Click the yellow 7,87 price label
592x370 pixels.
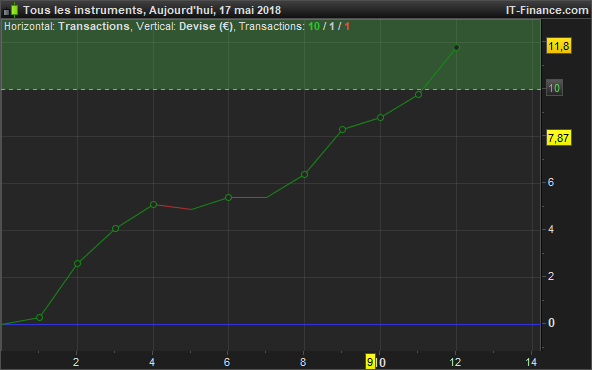click(x=558, y=138)
